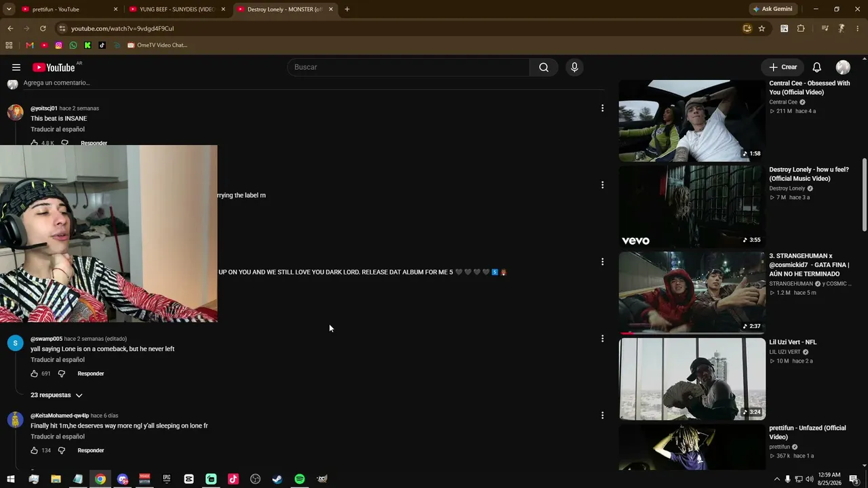Bookmark this page with the star icon
Viewport: 868px width, 488px height.
762,28
